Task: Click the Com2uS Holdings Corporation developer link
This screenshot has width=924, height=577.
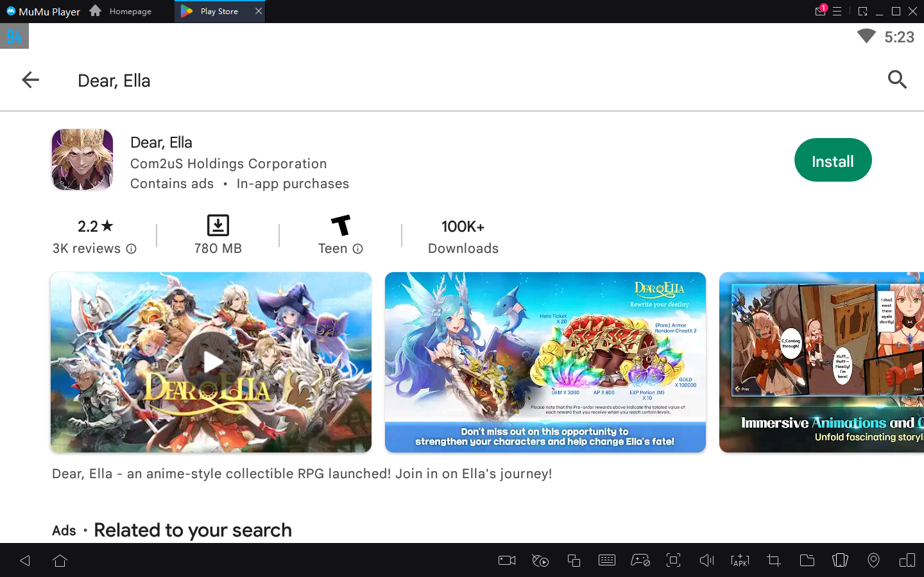Action: [228, 164]
